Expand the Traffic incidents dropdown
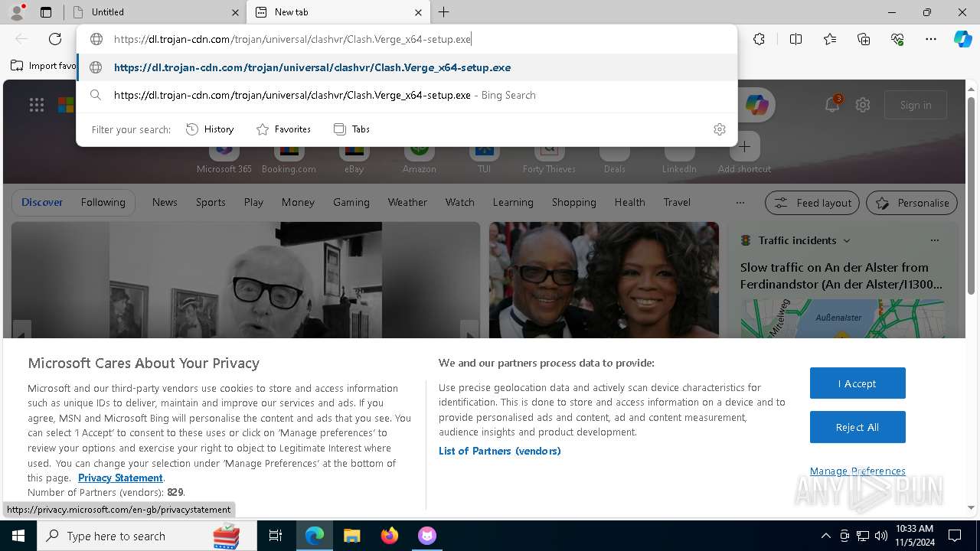Viewport: 980px width, 551px height. coord(847,240)
